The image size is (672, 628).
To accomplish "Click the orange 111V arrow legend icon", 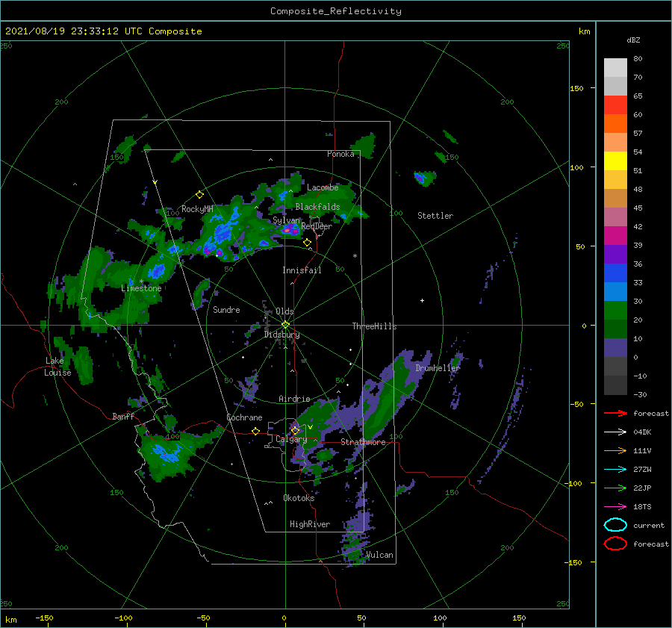I will point(615,450).
